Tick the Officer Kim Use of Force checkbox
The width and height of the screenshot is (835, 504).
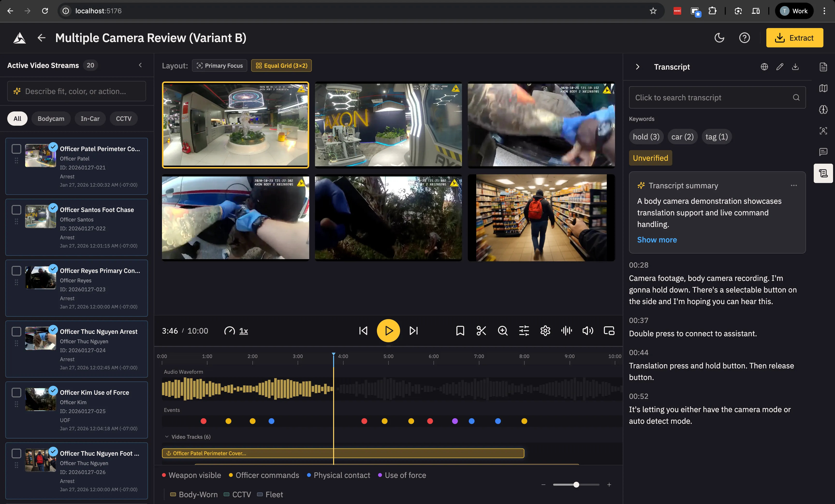click(x=16, y=393)
